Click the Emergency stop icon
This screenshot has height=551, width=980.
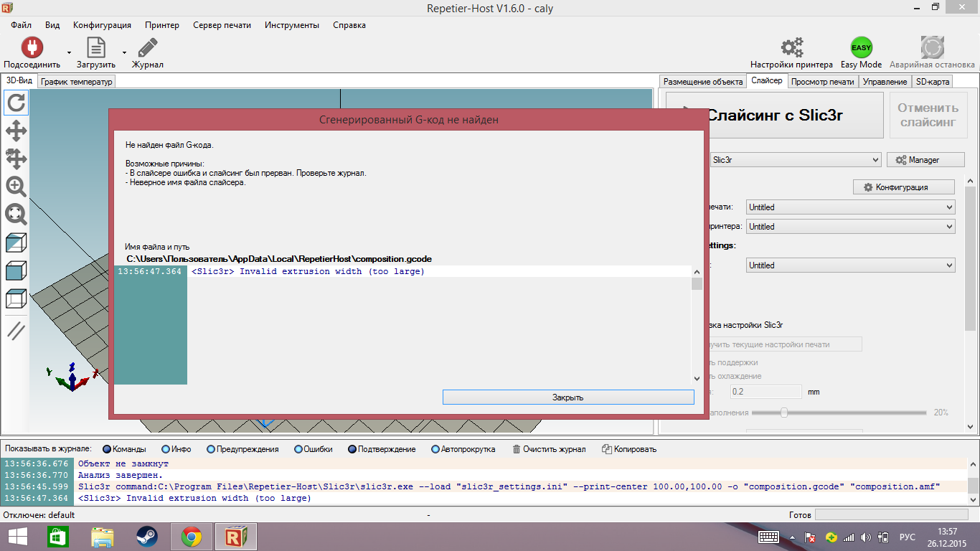tap(932, 47)
